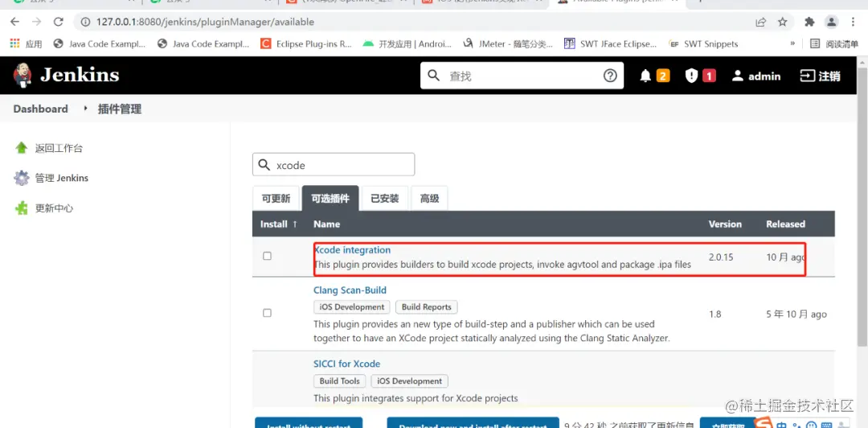Viewport: 868px width, 428px height.
Task: Tick the Xcode integration install checkbox
Action: [x=268, y=256]
